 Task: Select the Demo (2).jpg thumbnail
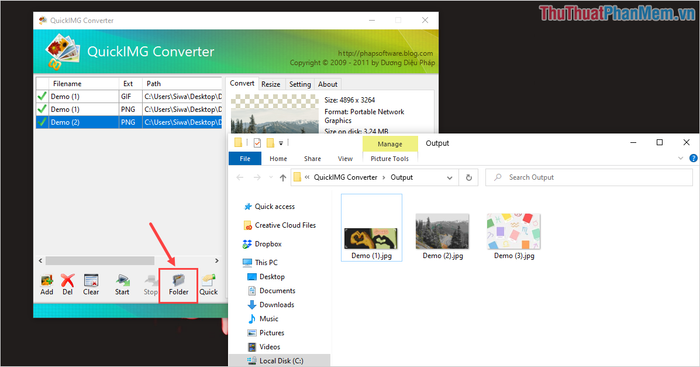pyautogui.click(x=442, y=231)
